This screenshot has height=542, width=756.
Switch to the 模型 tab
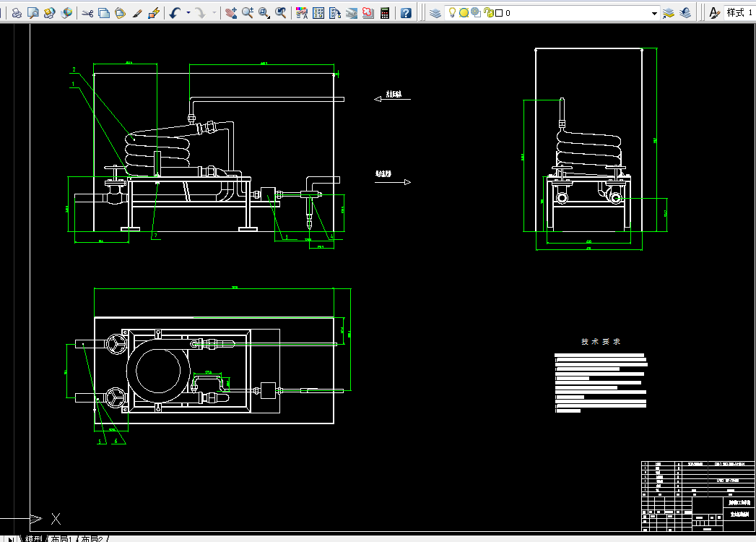pos(34,538)
